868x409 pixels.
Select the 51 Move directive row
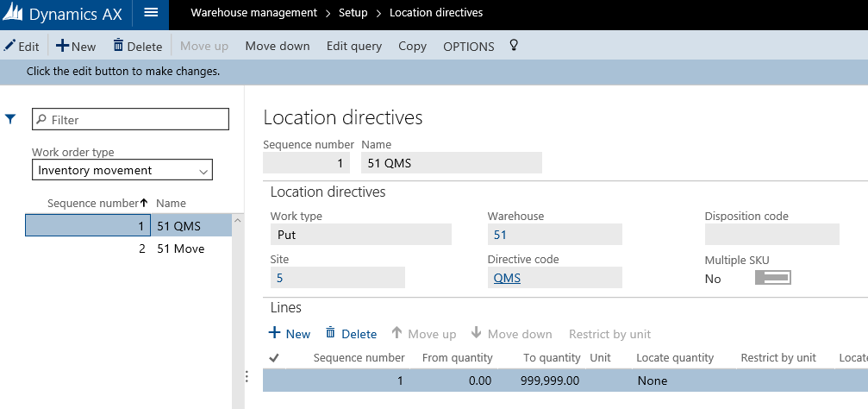(x=180, y=249)
